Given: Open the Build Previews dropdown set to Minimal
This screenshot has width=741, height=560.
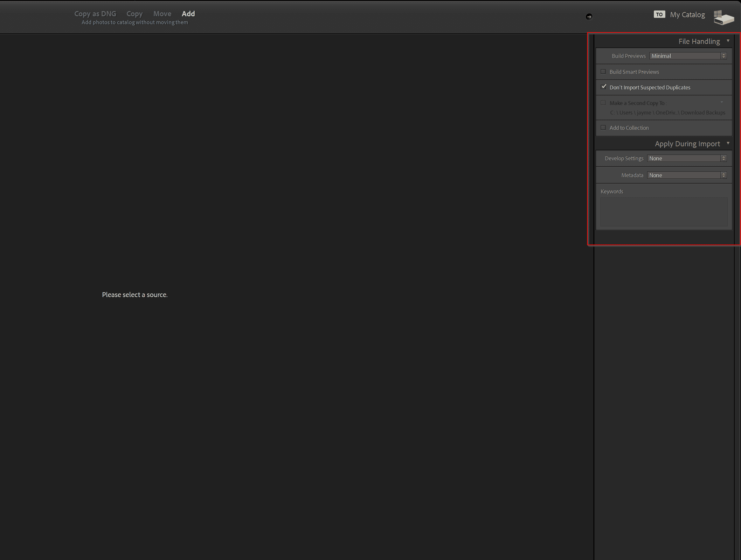Looking at the screenshot, I should (685, 56).
